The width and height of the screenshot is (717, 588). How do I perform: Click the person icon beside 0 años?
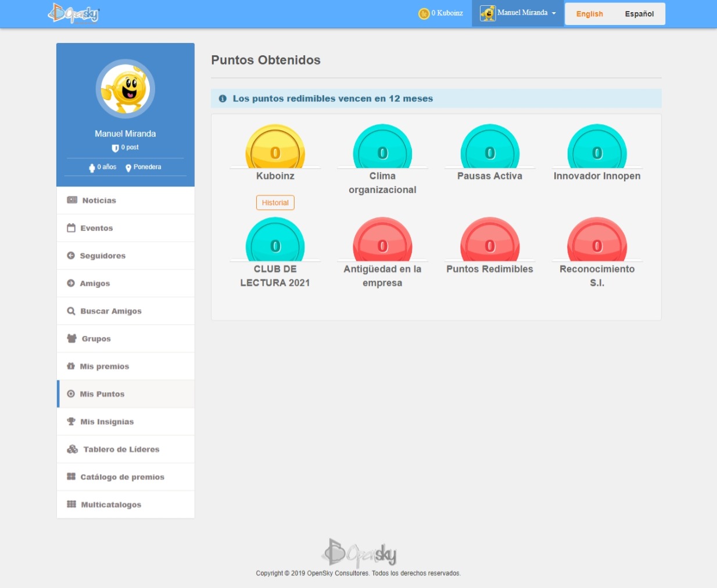point(92,168)
